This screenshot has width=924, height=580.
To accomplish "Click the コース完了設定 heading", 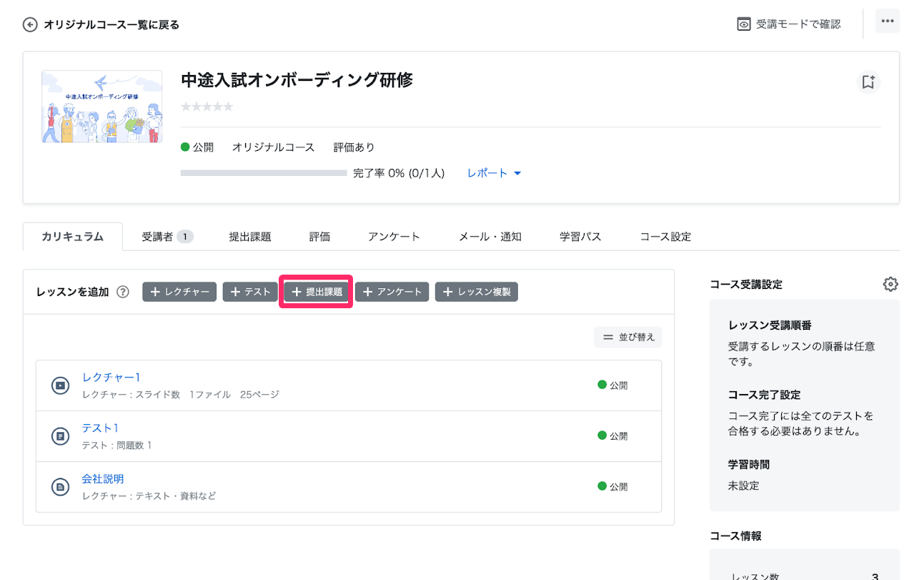I will 764,395.
